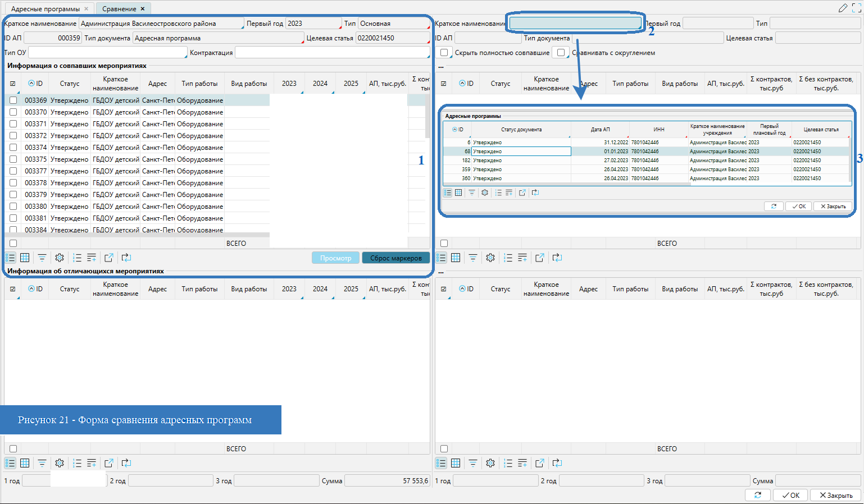This screenshot has width=864, height=504.
Task: Click add-lines icon in differing activities toolbar
Action: (92, 463)
